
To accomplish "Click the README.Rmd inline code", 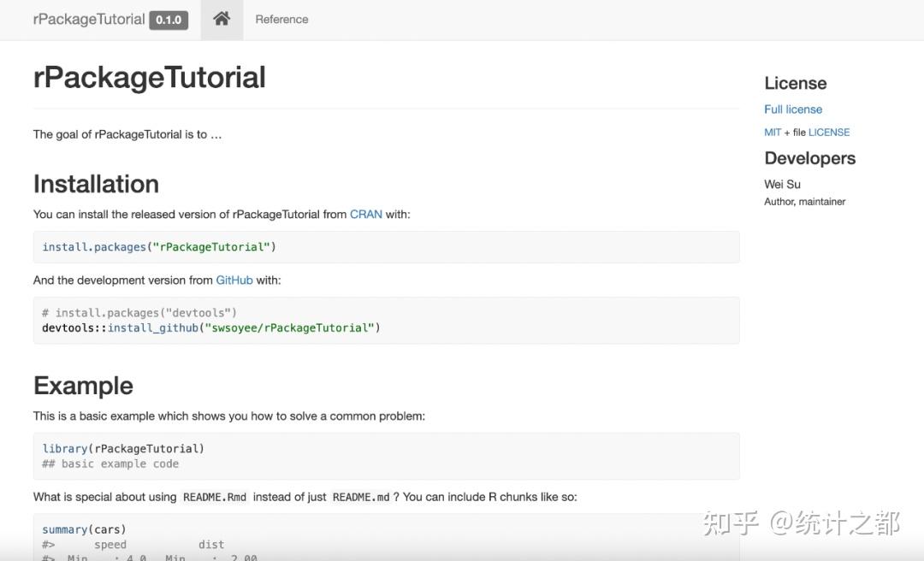I will 215,497.
